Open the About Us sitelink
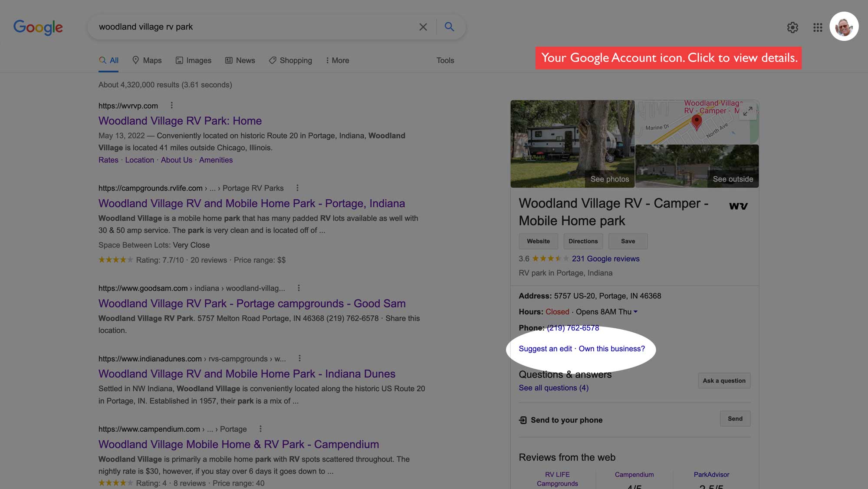The image size is (868, 489). 177,160
